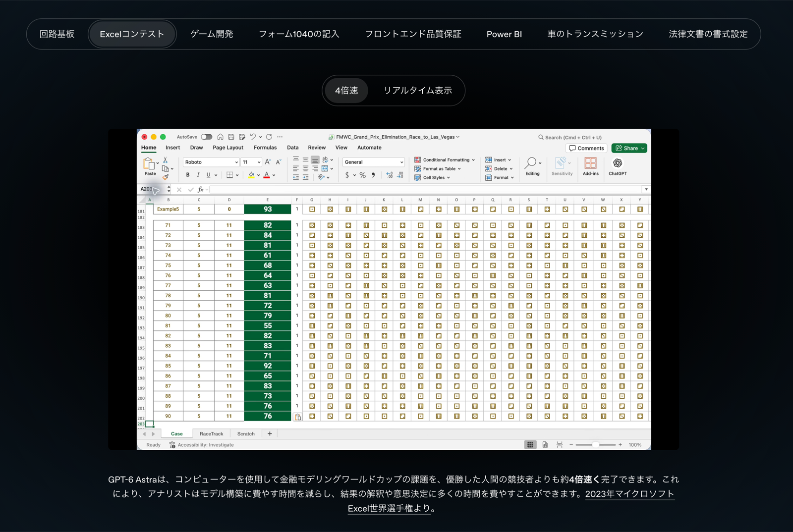Open the Delete cells dropdown
Viewport: 793px width, 532px height.
[499, 169]
